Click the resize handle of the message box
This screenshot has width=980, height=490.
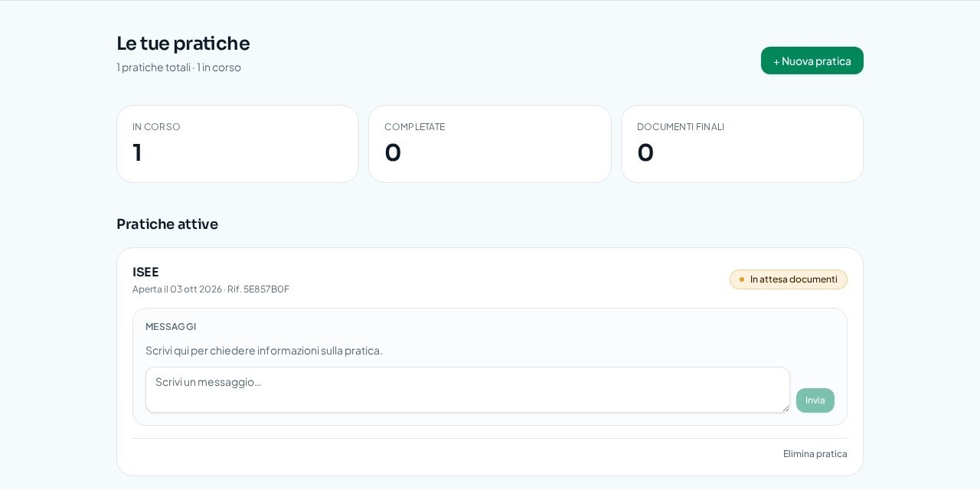(785, 408)
